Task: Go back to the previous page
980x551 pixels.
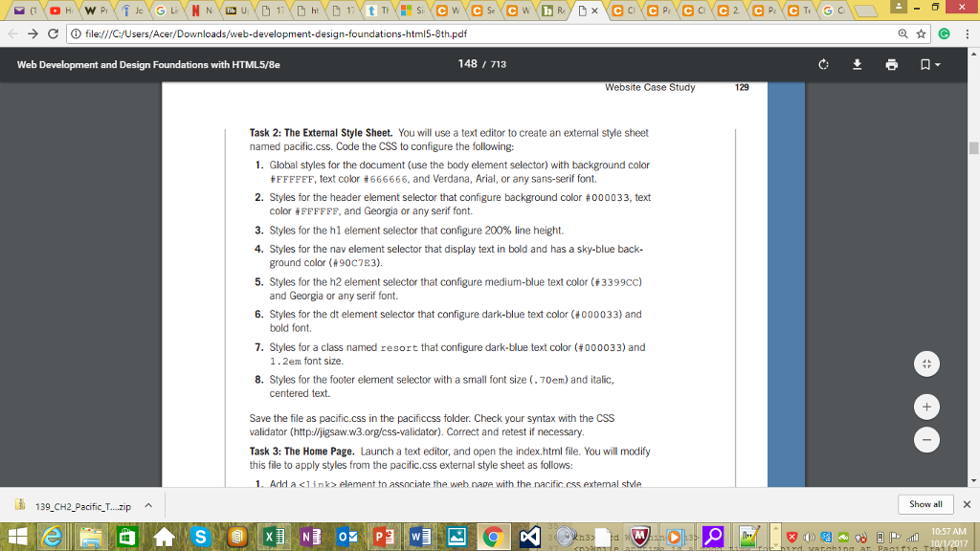Action: click(x=13, y=33)
